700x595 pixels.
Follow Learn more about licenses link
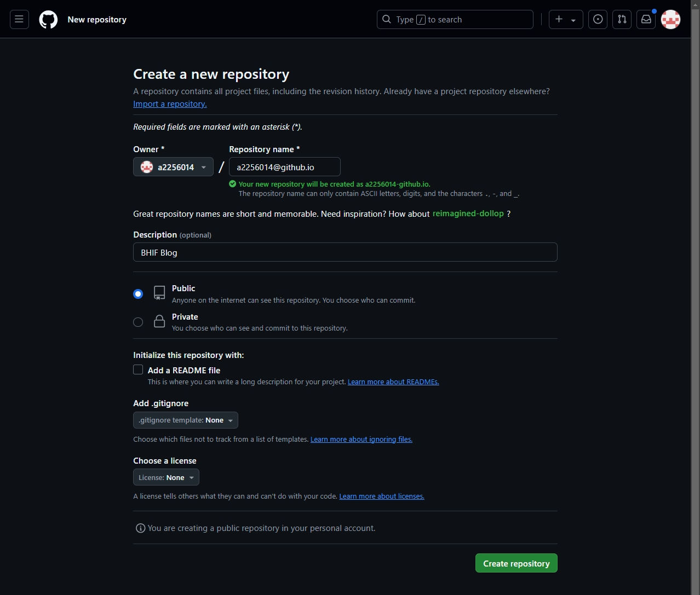tap(382, 496)
